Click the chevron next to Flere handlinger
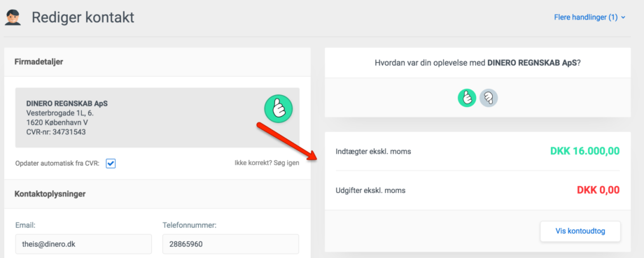 click(623, 17)
